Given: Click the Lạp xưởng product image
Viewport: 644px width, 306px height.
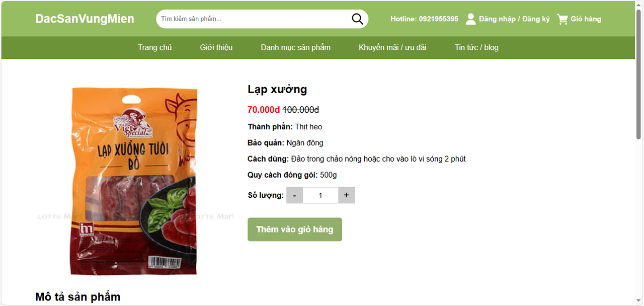Looking at the screenshot, I should (x=134, y=182).
